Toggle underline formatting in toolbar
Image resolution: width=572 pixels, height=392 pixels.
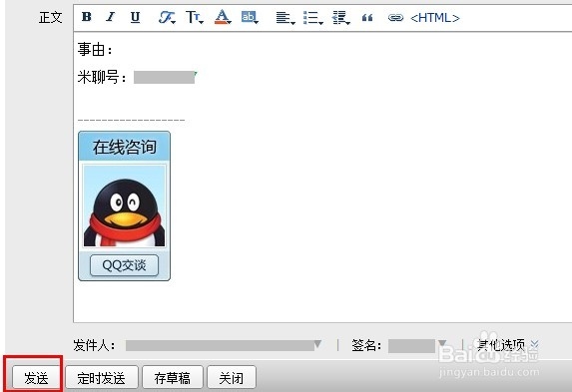click(135, 17)
